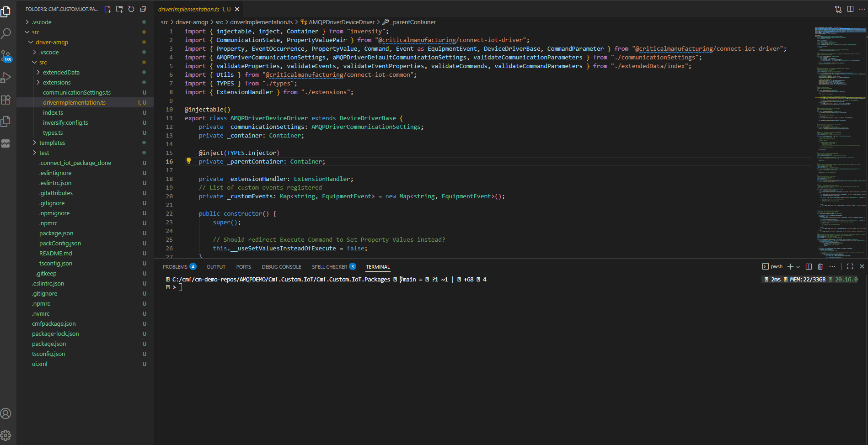Refresh the explorer folder tree

(131, 9)
